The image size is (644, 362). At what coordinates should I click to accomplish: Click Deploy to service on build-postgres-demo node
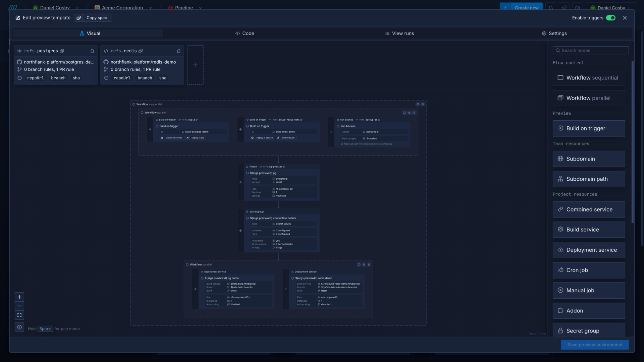[x=172, y=138]
